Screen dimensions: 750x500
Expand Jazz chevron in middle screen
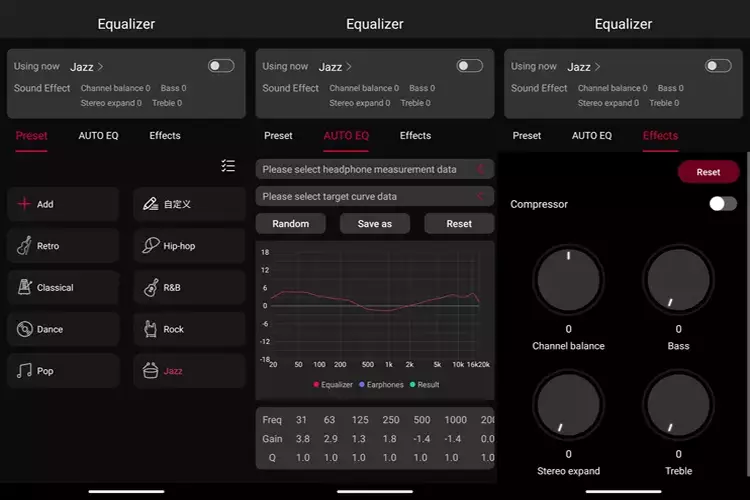click(x=349, y=67)
